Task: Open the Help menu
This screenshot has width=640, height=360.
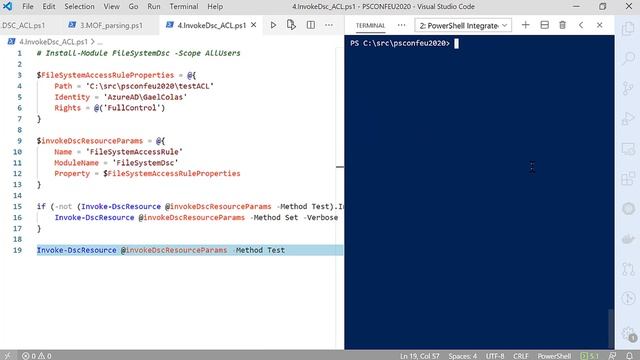Action: (215, 7)
